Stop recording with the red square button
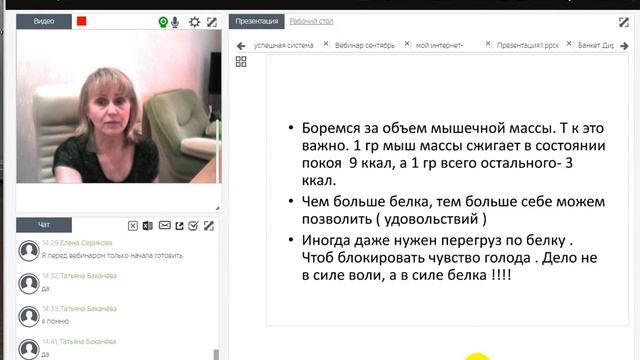Image resolution: width=640 pixels, height=360 pixels. click(x=82, y=21)
